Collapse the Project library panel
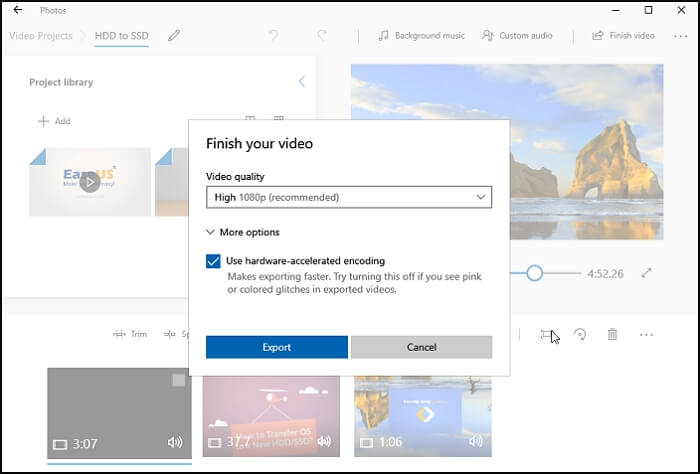The height and width of the screenshot is (474, 700). click(x=301, y=82)
